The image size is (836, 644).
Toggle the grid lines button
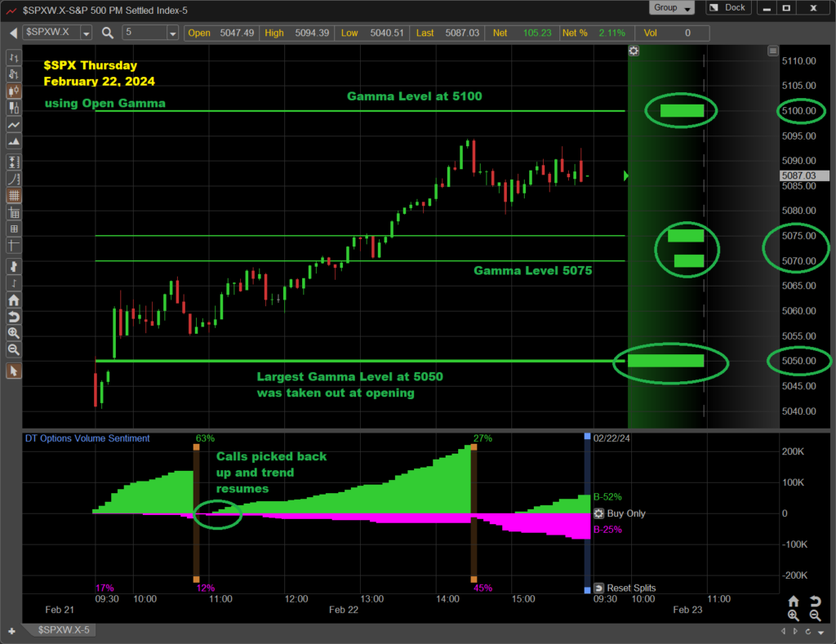coord(13,196)
